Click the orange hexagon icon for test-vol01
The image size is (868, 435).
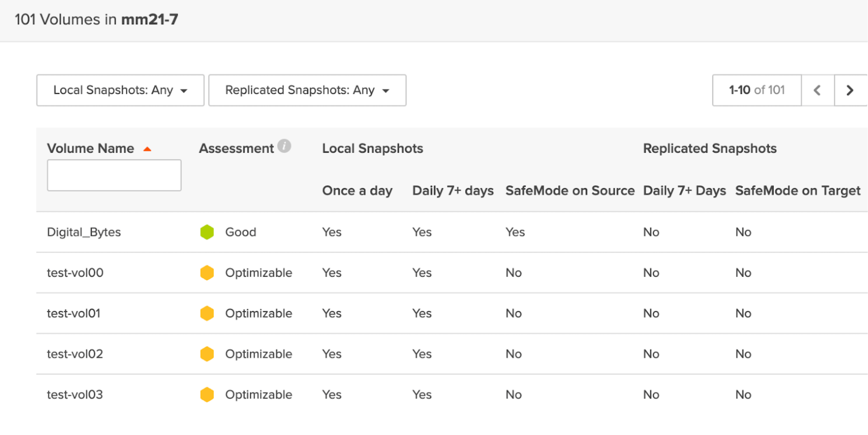[207, 313]
